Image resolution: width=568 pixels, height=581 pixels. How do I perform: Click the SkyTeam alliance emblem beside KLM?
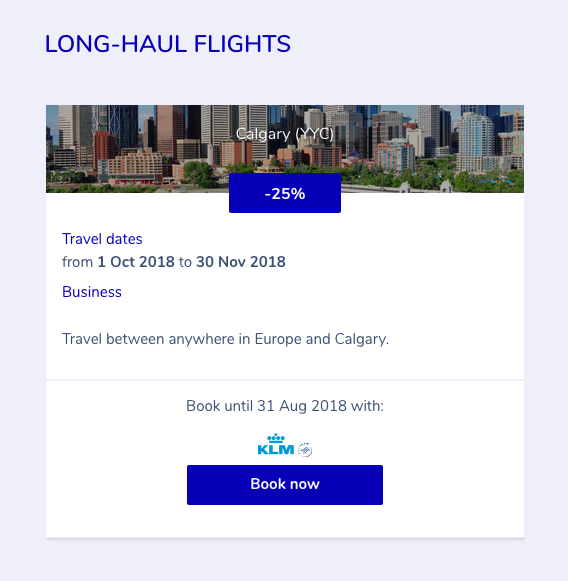[x=305, y=449]
